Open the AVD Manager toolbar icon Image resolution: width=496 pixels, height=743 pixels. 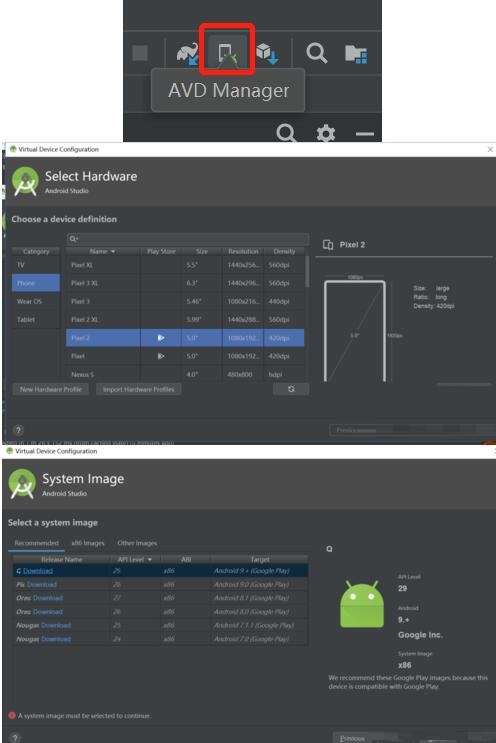click(227, 53)
